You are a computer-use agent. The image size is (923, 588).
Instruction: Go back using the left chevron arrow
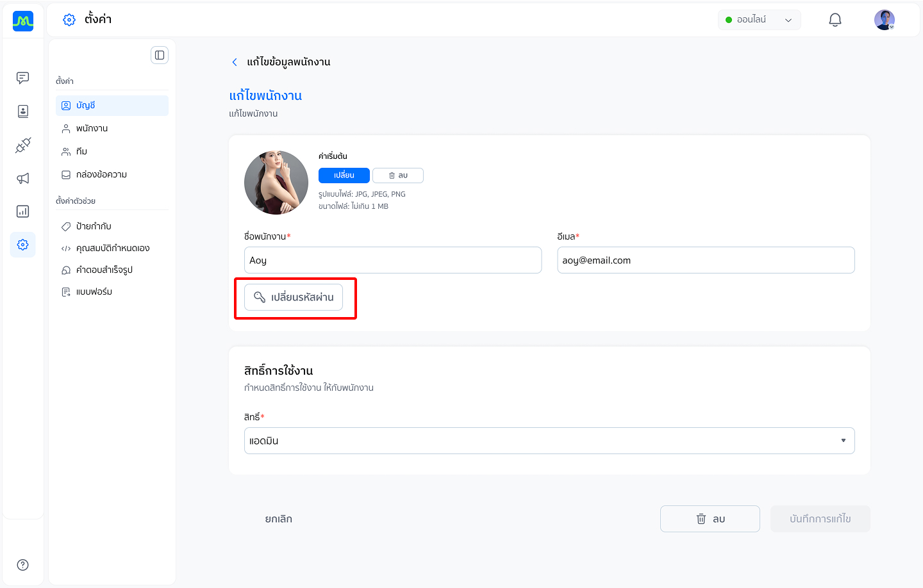pos(235,62)
